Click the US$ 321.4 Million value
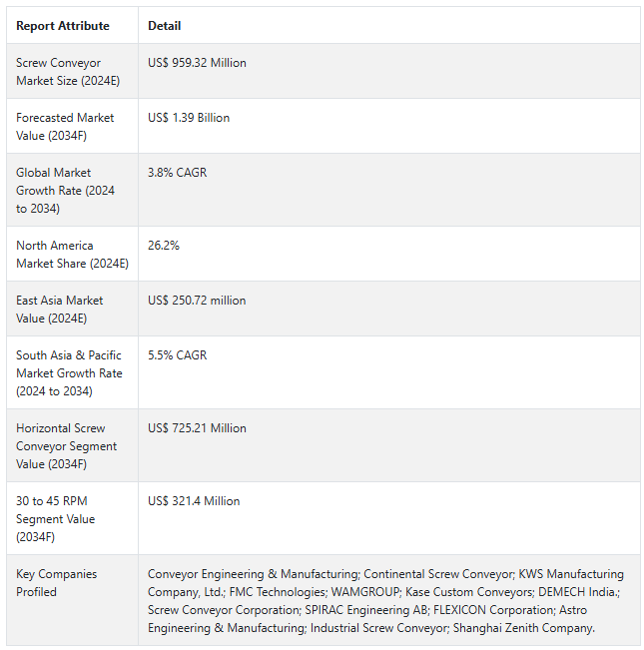Screen dimensions: 644x650 pos(194,501)
